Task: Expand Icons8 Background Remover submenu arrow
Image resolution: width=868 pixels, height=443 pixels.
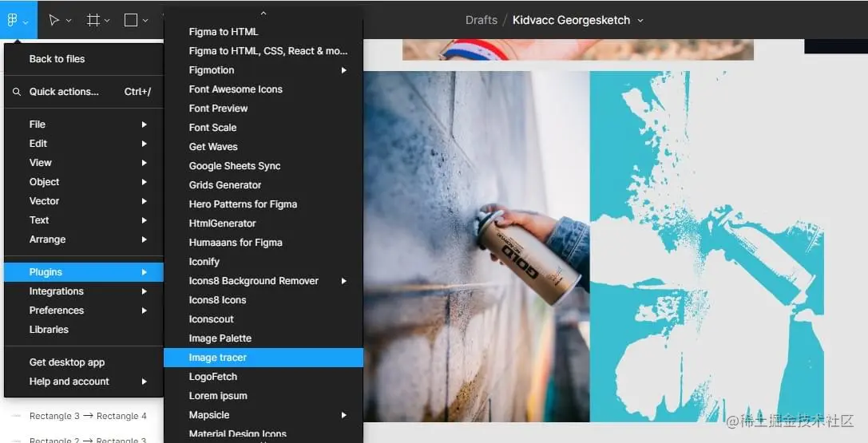Action: pyautogui.click(x=344, y=281)
